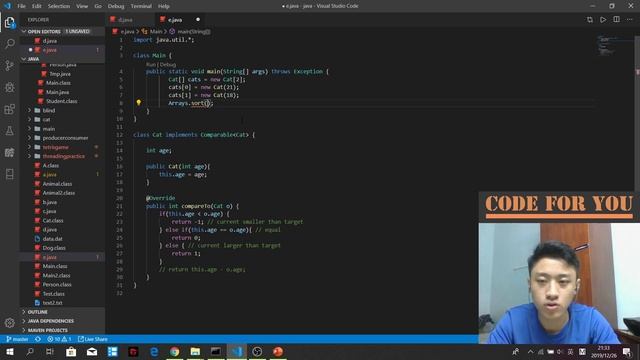Open Task View from the taskbar
The height and width of the screenshot is (360, 640).
click(x=50, y=351)
